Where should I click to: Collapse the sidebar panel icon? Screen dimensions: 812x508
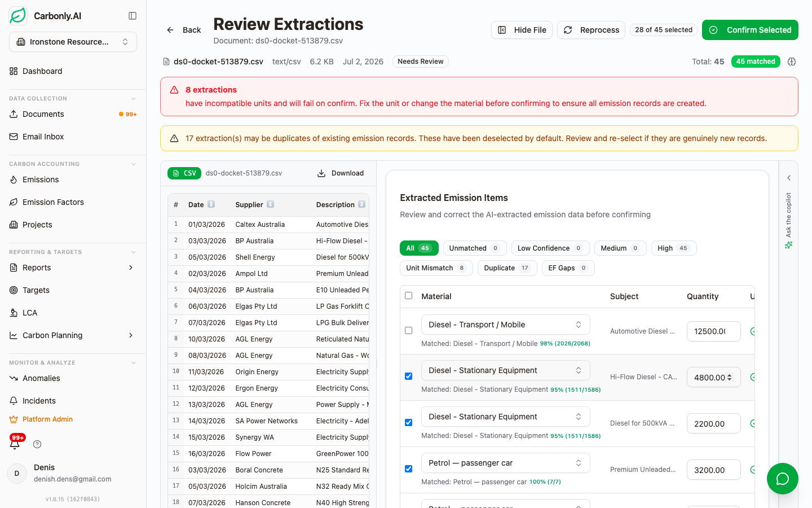tap(133, 16)
